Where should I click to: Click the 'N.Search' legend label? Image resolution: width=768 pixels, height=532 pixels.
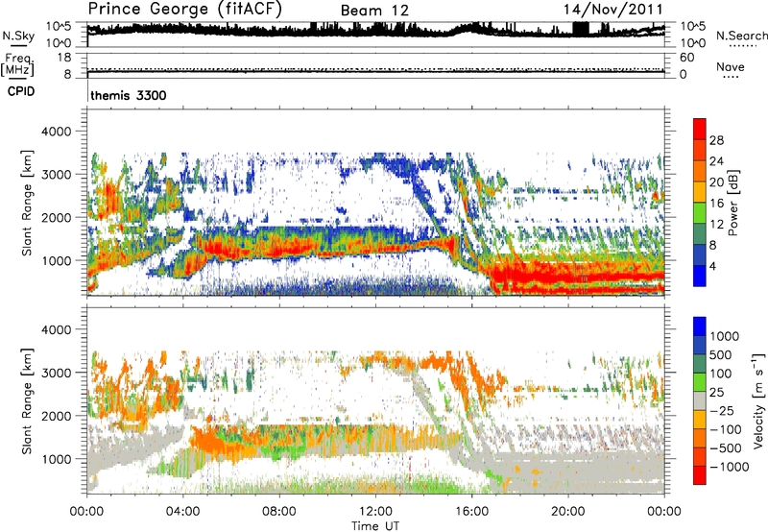coord(741,36)
